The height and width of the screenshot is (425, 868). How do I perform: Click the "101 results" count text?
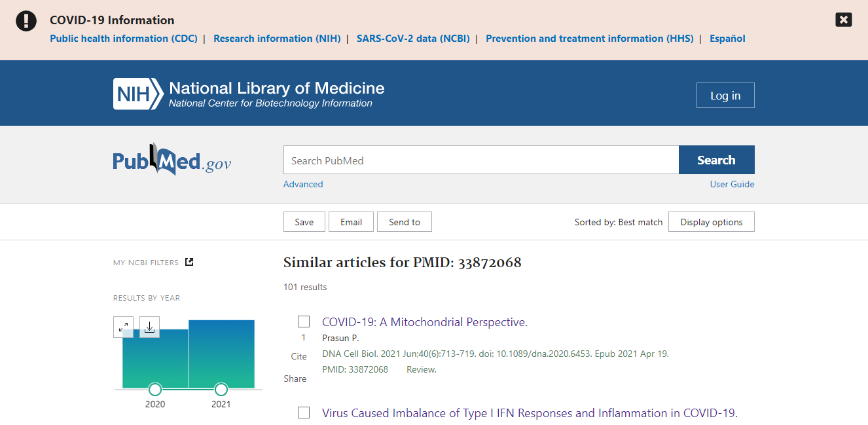click(305, 287)
